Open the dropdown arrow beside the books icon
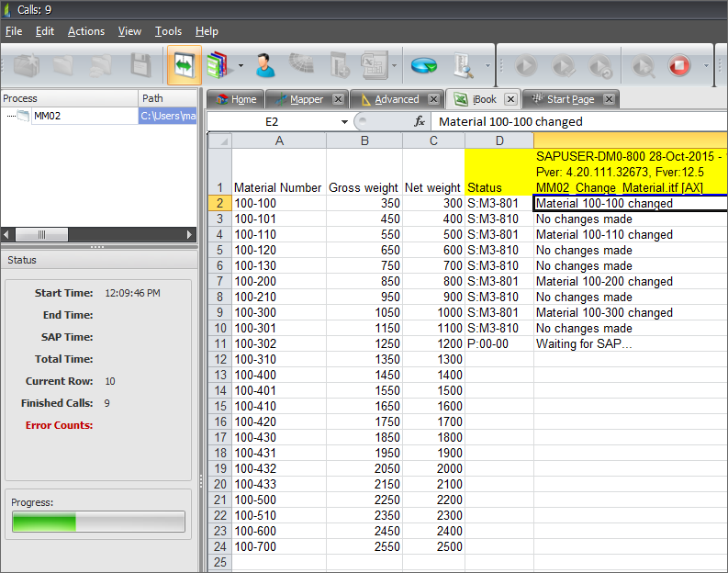This screenshot has height=573, width=728. point(241,66)
